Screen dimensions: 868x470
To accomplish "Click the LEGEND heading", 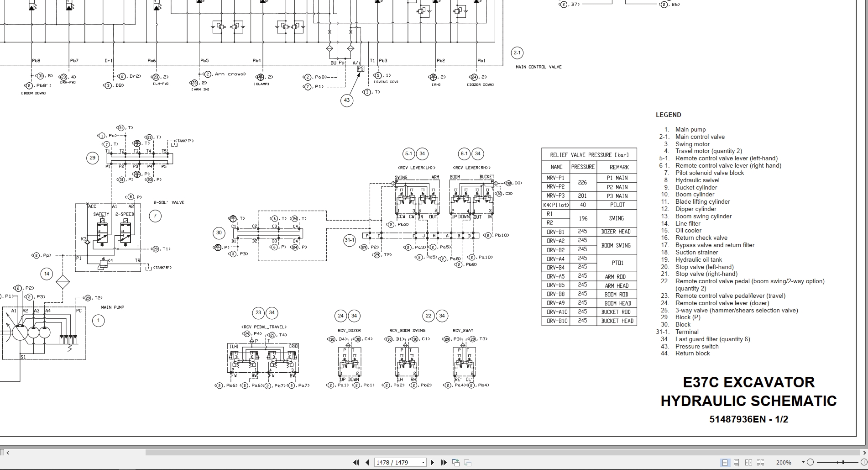I will coord(668,115).
